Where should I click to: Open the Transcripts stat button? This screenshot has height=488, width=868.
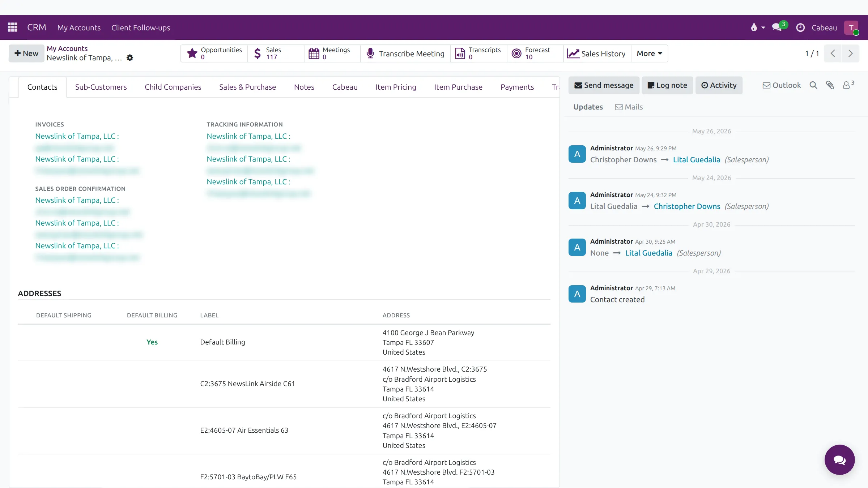point(478,53)
